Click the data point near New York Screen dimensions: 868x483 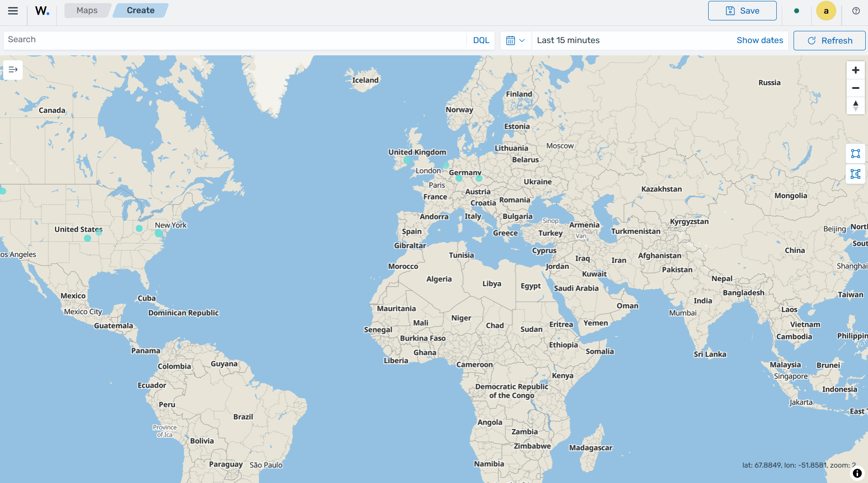pos(158,233)
